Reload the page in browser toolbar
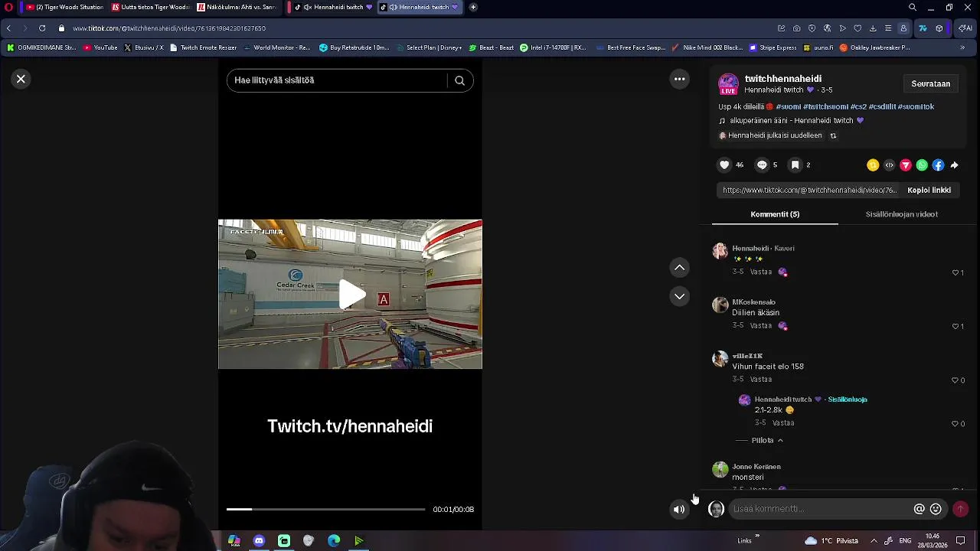 41,28
